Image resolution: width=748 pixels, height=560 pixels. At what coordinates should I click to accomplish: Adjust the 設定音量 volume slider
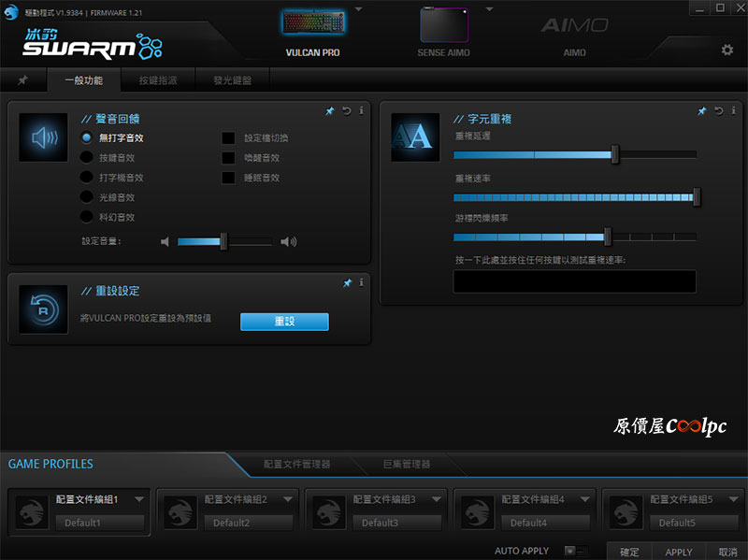click(224, 242)
